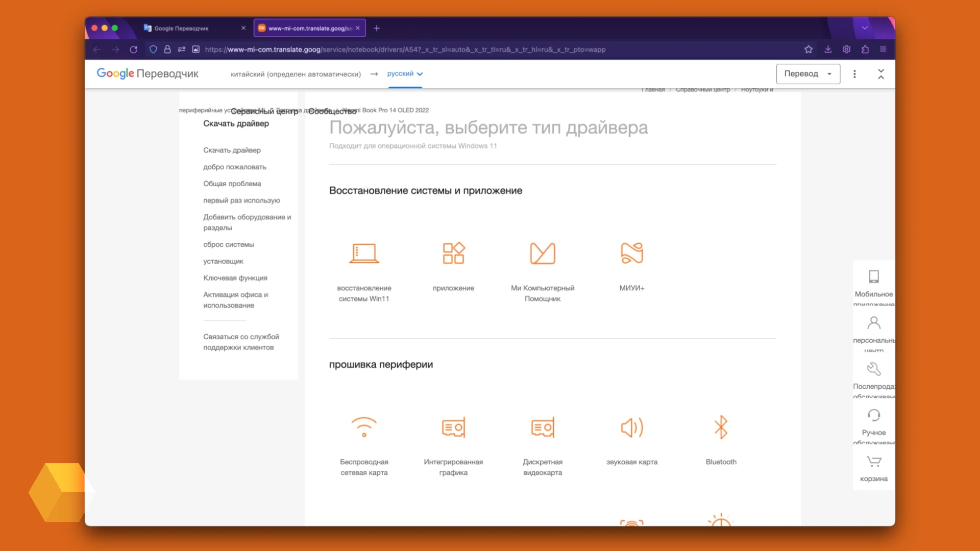
Task: Open the shopping cart (корзина) icon
Action: pyautogui.click(x=874, y=462)
